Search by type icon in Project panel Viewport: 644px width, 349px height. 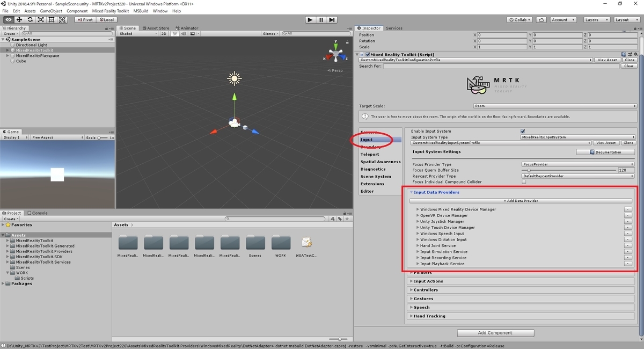coord(333,219)
